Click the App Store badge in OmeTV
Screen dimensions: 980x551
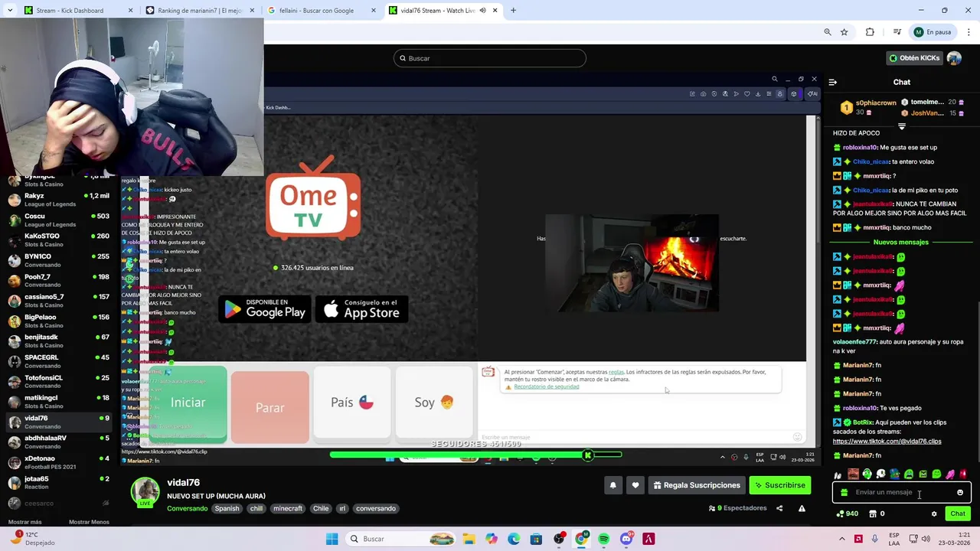coord(362,309)
